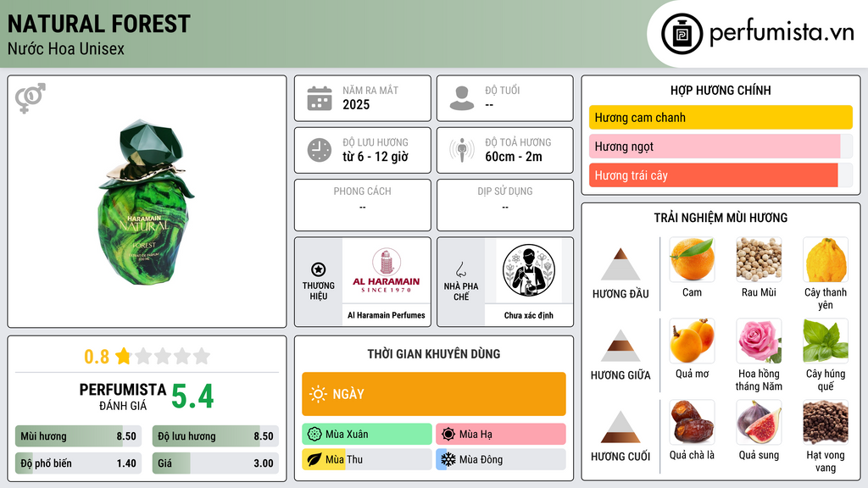This screenshot has width=868, height=488.
Task: Click the Hương đầu pyramid icon
Action: coord(620,264)
